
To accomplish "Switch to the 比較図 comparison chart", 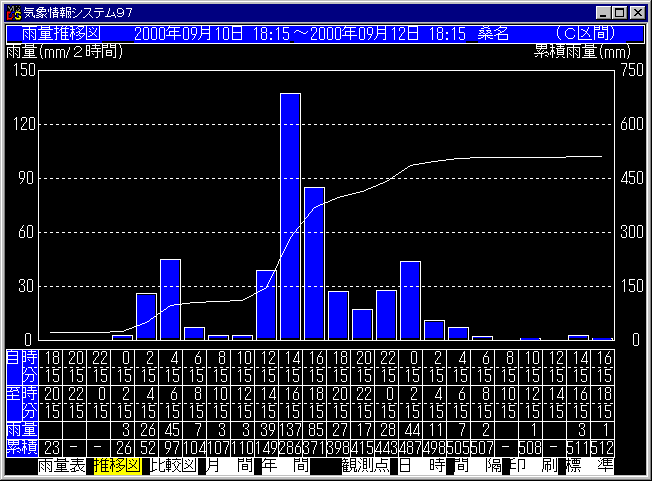I will pos(172,466).
